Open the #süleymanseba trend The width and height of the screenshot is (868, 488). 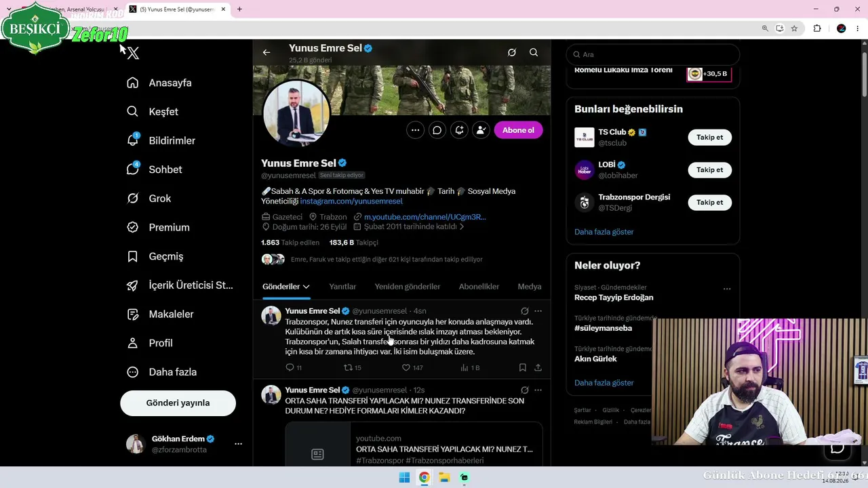coord(603,328)
